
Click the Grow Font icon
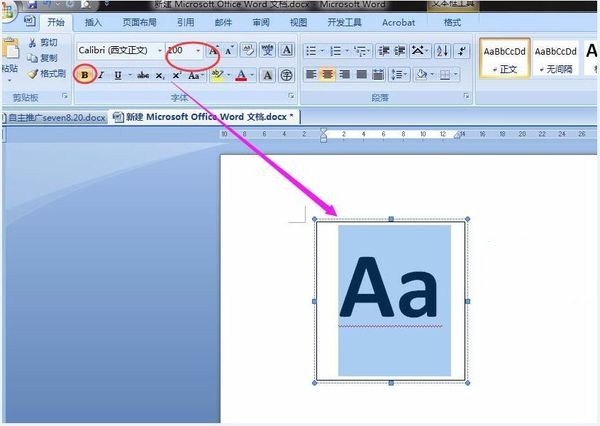(213, 50)
